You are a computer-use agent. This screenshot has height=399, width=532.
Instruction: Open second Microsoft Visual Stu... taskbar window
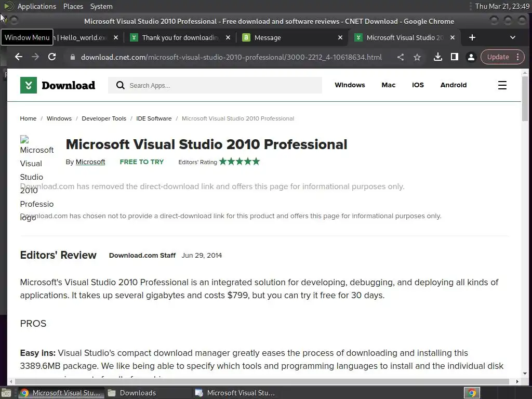coord(236,393)
